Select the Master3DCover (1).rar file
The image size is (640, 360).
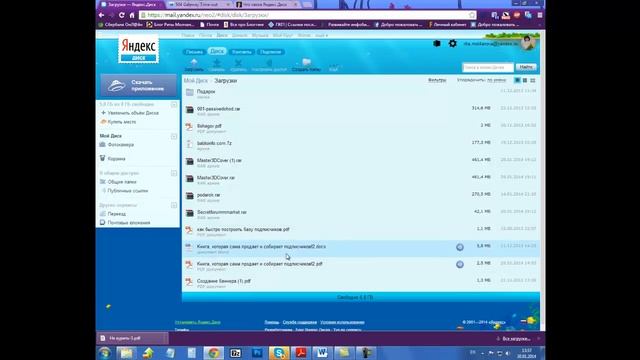coord(361,162)
